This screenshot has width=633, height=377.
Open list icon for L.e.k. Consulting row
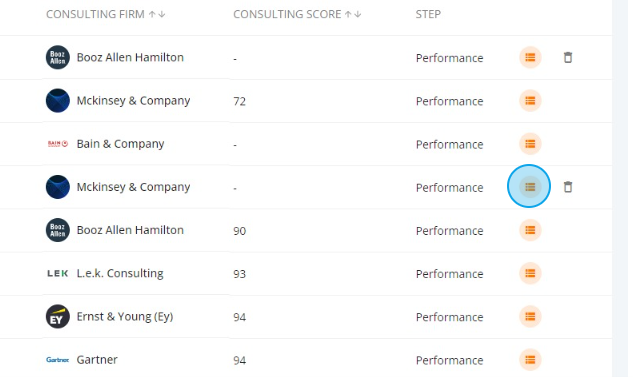[x=530, y=273]
